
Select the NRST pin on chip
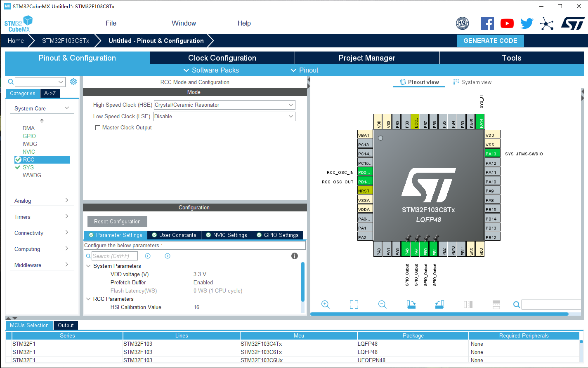[x=365, y=190]
